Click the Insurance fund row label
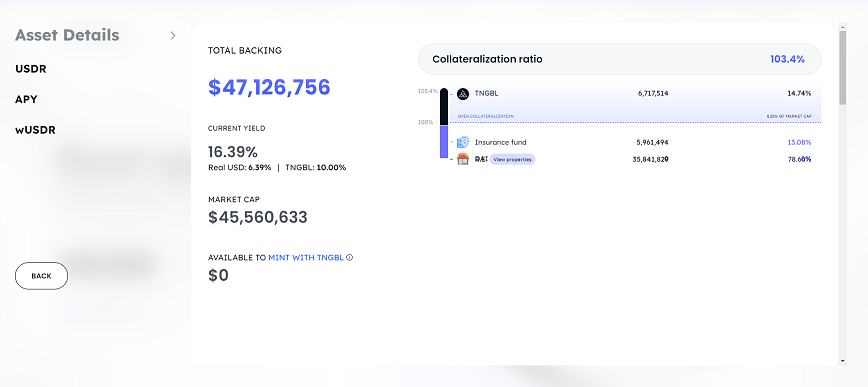This screenshot has width=868, height=387. click(500, 142)
